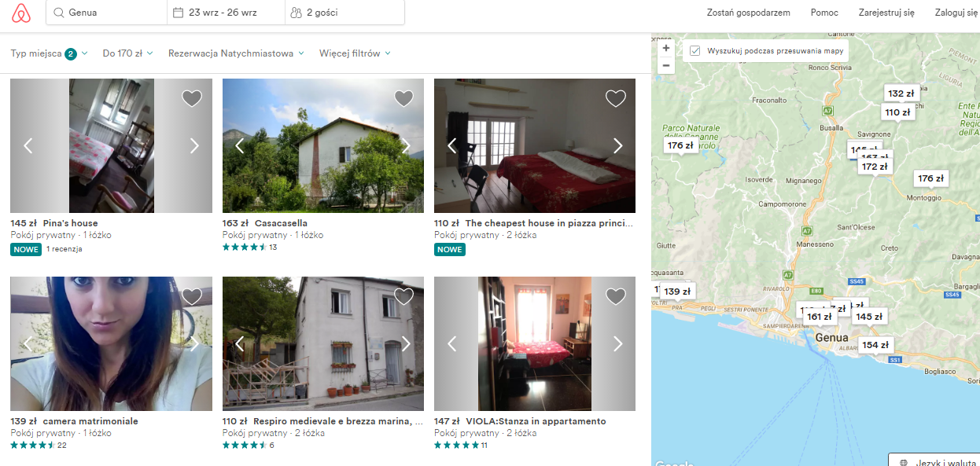This screenshot has height=466, width=980.
Task: Click the Airbnb logo icon
Action: [21, 13]
